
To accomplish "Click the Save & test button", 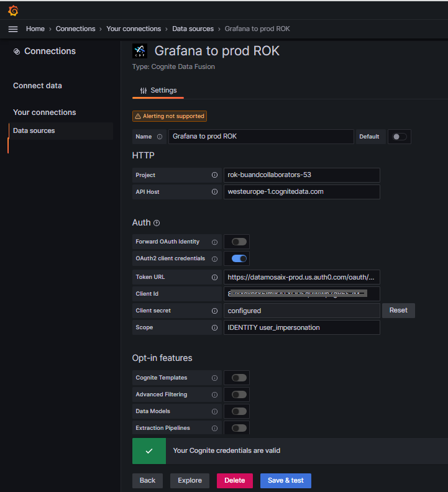I will tap(285, 480).
